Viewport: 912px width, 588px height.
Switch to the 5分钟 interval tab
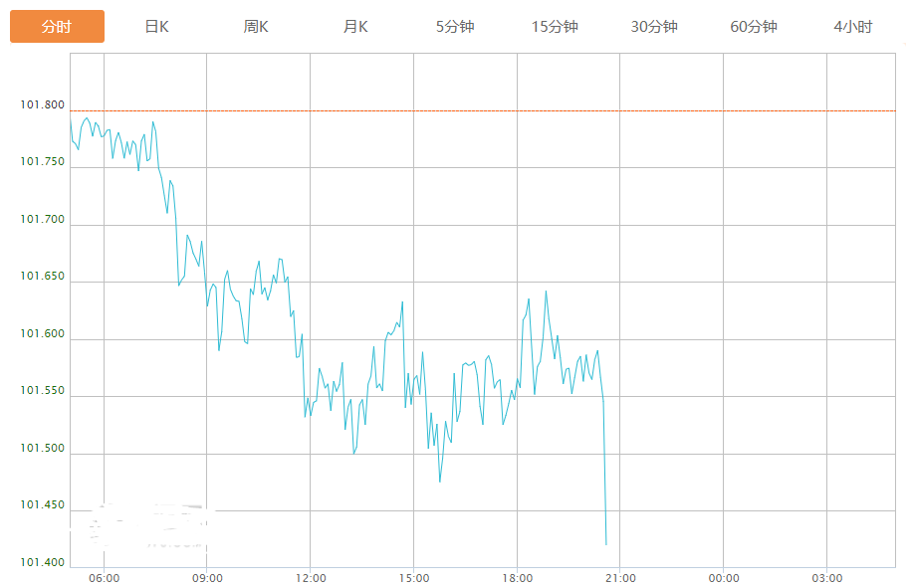pos(455,27)
